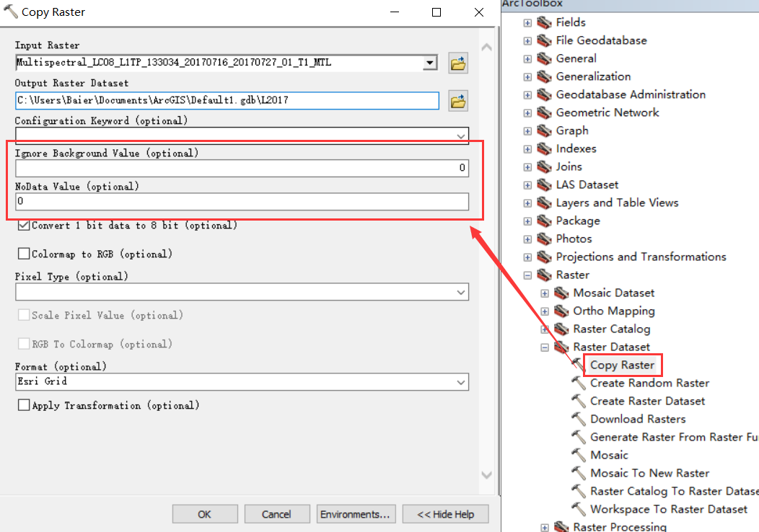Expand the Ortho Mapping node
This screenshot has height=532, width=759.
545,311
